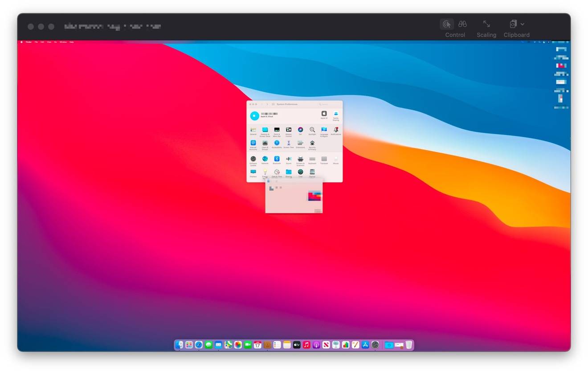Screen dimensions: 588x373
Task: Open Language & Region preferences
Action: pos(324,131)
